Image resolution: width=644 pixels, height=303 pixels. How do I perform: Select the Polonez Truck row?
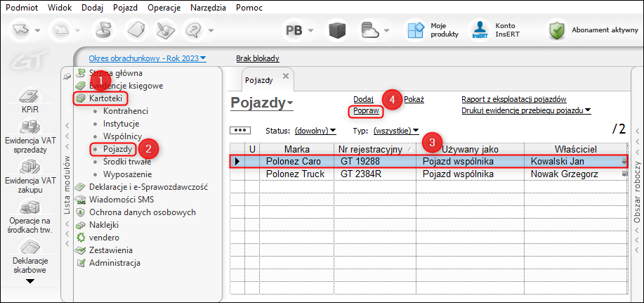pyautogui.click(x=428, y=174)
